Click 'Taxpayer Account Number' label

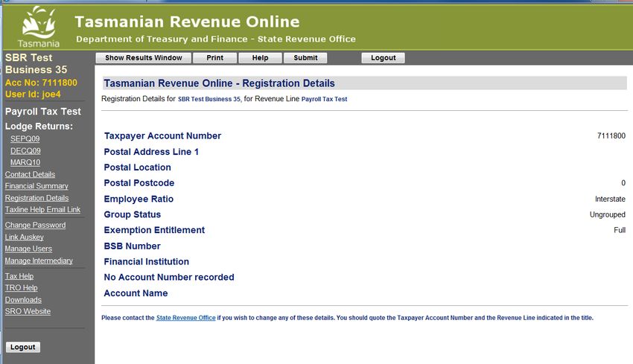click(x=162, y=136)
